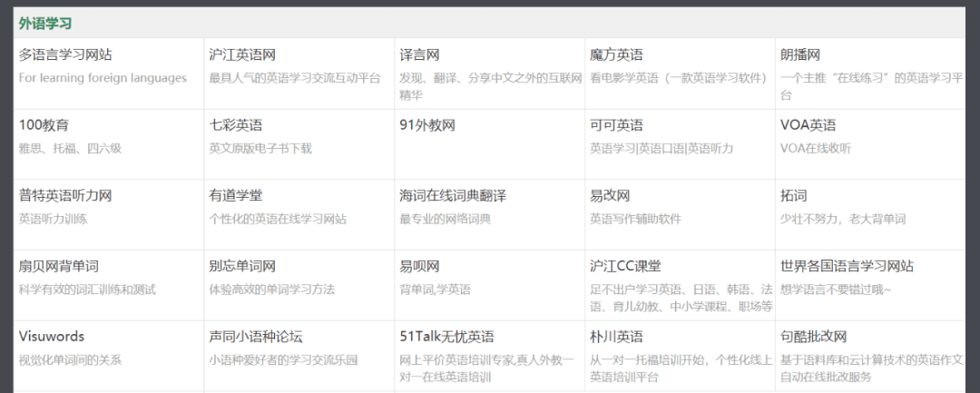Image resolution: width=980 pixels, height=393 pixels.
Task: Open the 海词在线词典翻译 link
Action: pos(453,195)
